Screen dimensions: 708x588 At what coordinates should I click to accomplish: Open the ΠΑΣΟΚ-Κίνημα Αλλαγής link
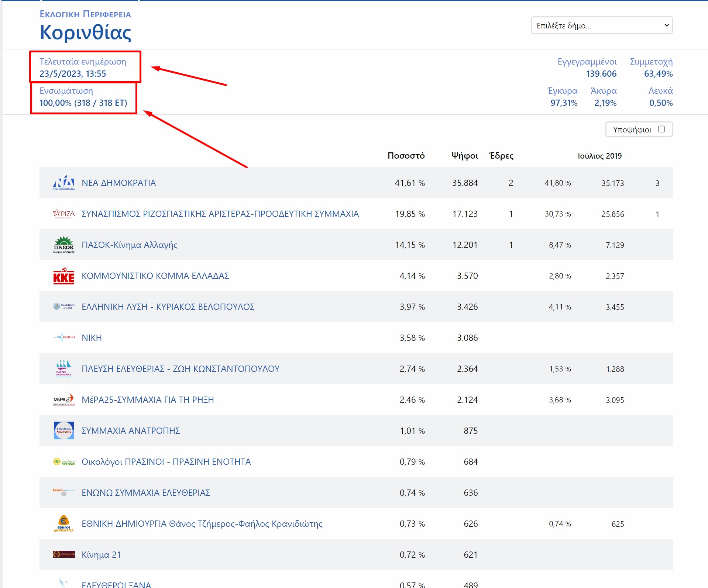[129, 245]
